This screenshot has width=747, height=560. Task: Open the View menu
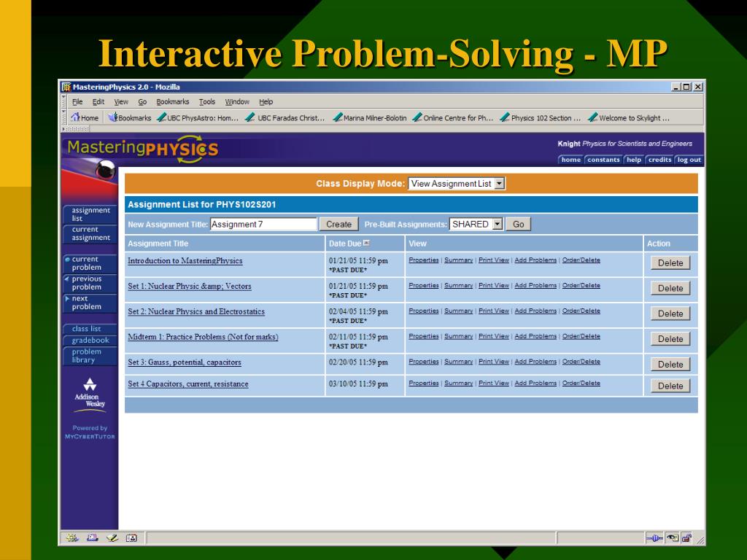pos(121,101)
